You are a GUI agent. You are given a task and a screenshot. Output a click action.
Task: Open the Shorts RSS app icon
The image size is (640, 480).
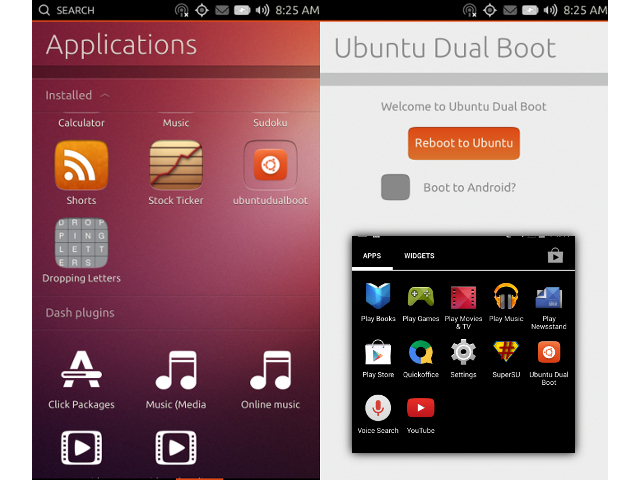coord(81,165)
